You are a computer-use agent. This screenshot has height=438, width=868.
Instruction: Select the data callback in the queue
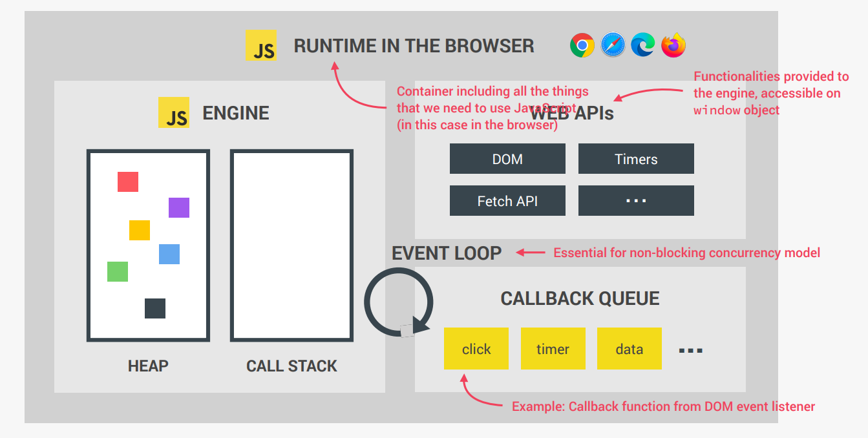click(629, 348)
